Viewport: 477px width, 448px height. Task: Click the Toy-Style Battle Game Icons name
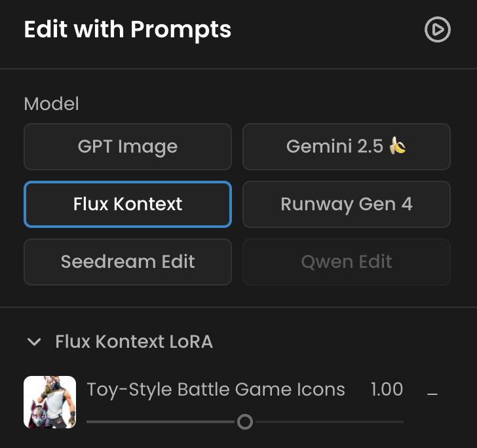[216, 390]
